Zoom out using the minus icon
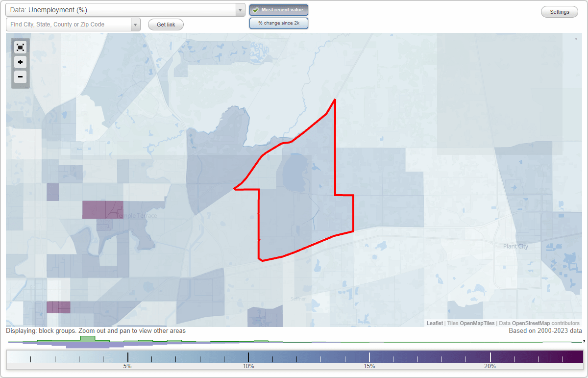 [20, 76]
